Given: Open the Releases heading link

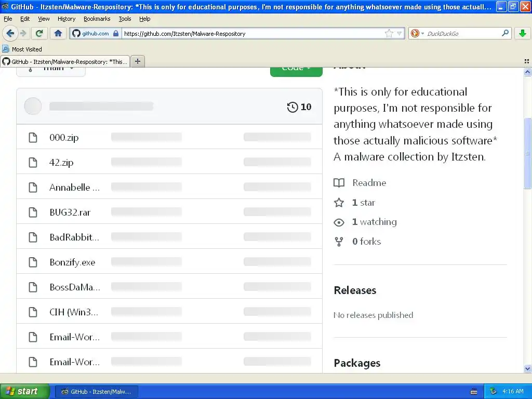Looking at the screenshot, I should [x=355, y=290].
